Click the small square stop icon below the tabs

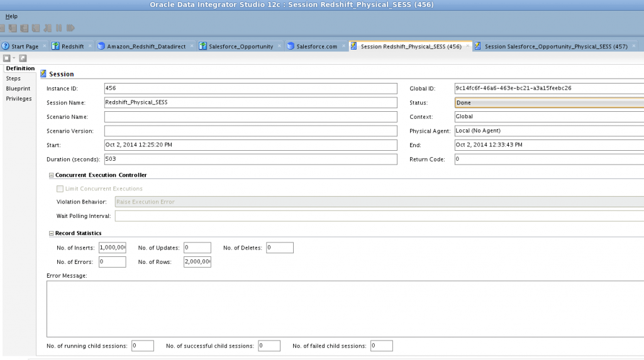coord(7,58)
